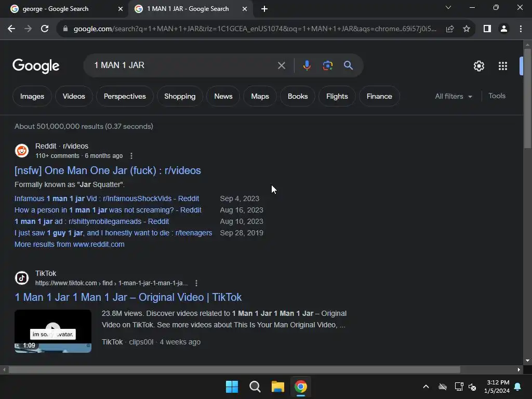Open more options for the TikTok result
This screenshot has height=399, width=532.
tap(196, 283)
